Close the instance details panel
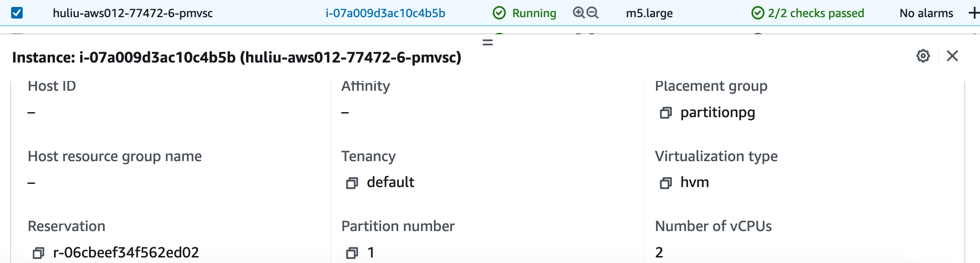Viewport: 980px width, 263px height. [x=952, y=56]
